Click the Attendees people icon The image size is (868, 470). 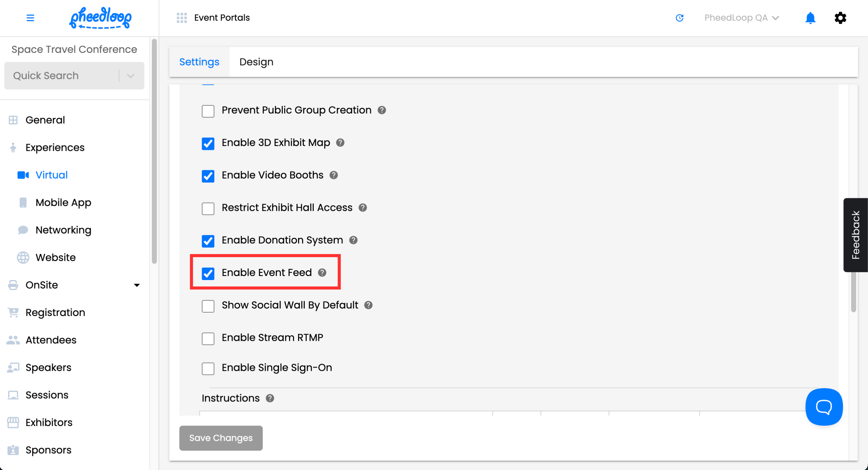[x=13, y=340]
